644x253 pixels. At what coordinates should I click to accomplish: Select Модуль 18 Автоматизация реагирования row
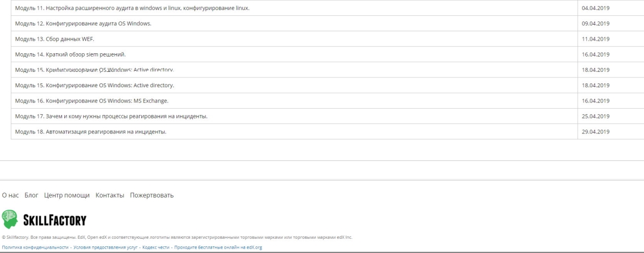(91, 132)
